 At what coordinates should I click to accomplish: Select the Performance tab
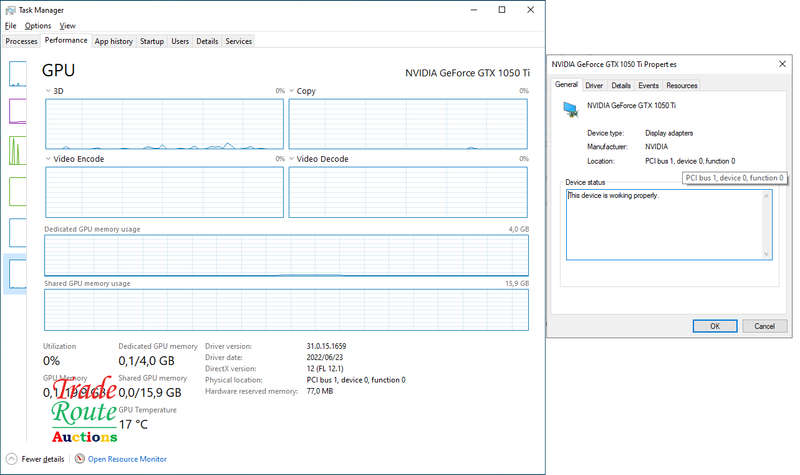(66, 40)
